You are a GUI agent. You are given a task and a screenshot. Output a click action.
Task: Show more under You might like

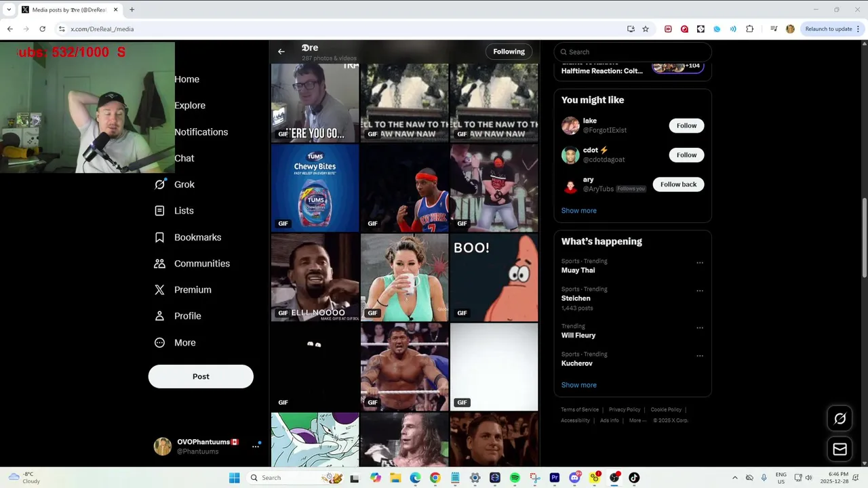pos(578,211)
